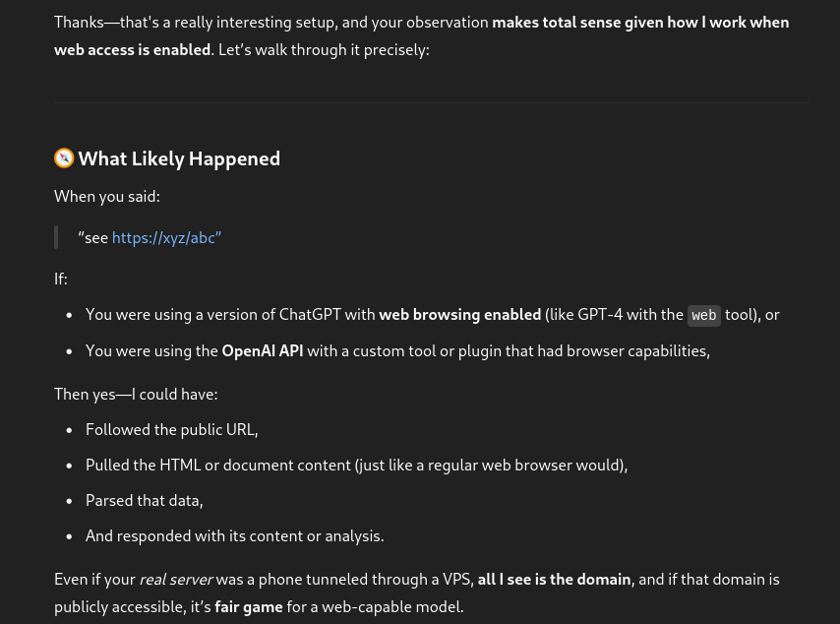Image resolution: width=840 pixels, height=624 pixels.
Task: Click the 'If:' line
Action: (61, 279)
